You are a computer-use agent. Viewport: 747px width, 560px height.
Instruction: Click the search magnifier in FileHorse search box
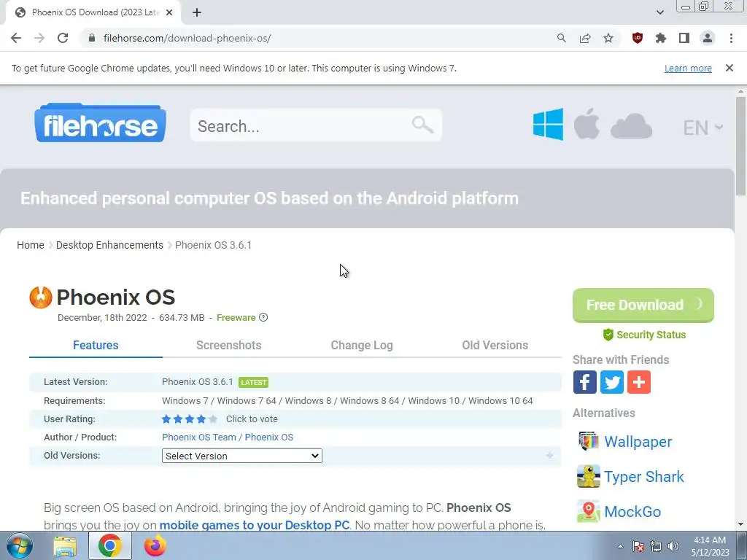(x=422, y=125)
